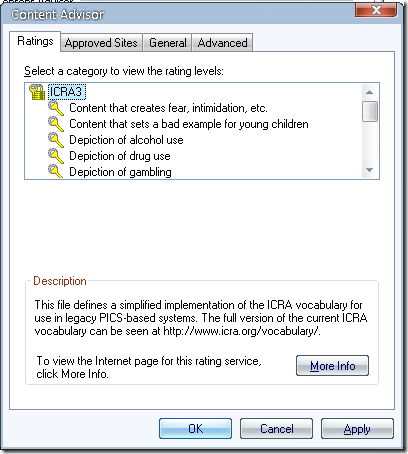
Task: Select 'Content that creates fear, intimidation' category
Action: pyautogui.click(x=168, y=108)
